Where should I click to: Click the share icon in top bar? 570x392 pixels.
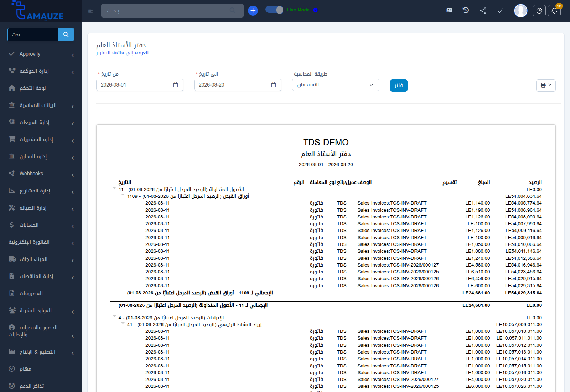483,11
